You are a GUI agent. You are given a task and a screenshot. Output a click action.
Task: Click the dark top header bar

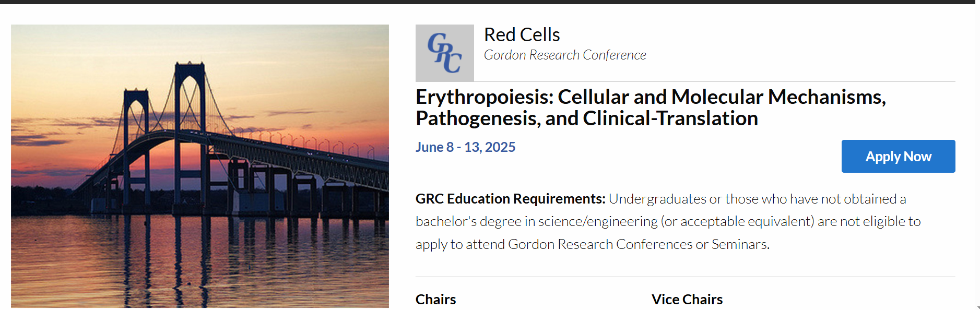[488, 2]
